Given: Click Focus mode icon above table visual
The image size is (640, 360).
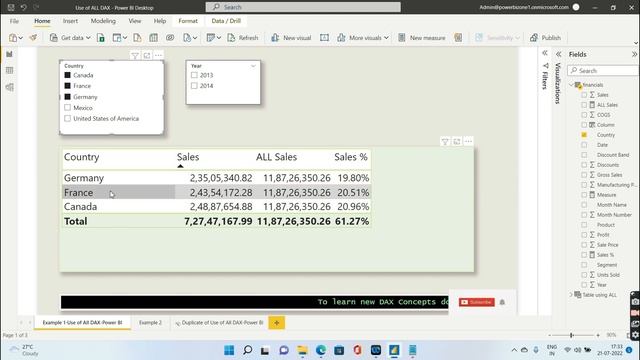Looking at the screenshot, I should coord(457,142).
